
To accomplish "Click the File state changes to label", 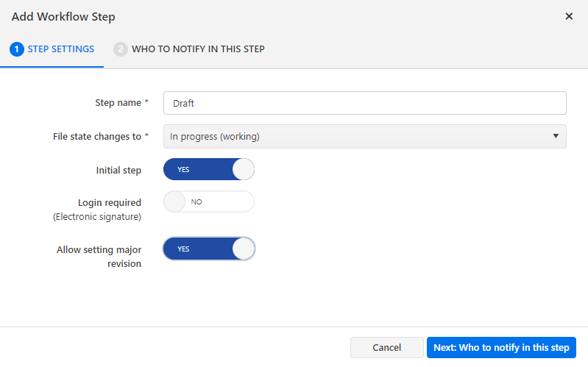I will [100, 136].
